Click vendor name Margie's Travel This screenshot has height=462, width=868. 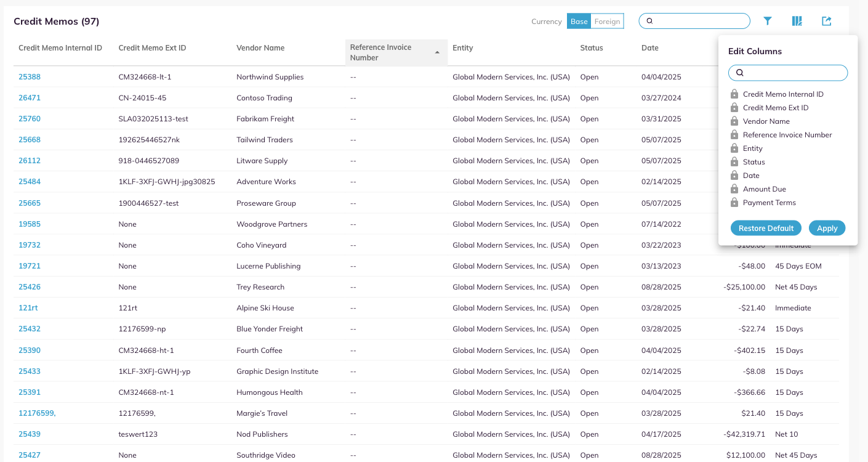tap(262, 413)
